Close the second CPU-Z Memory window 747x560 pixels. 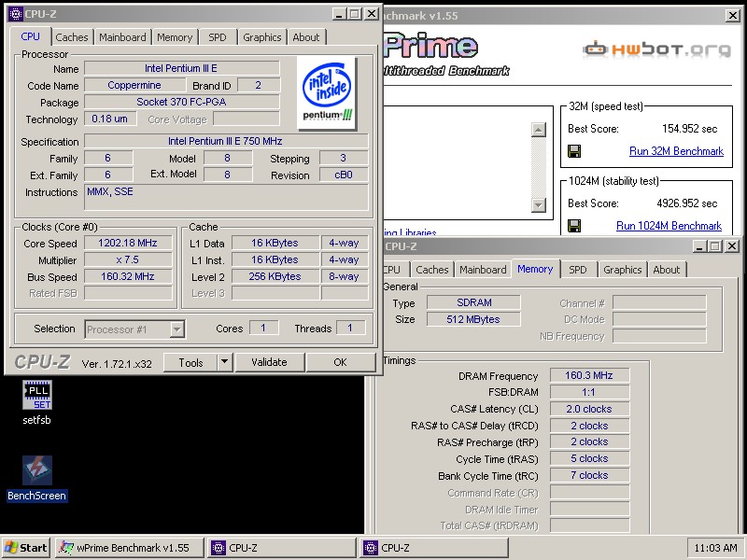(x=732, y=246)
